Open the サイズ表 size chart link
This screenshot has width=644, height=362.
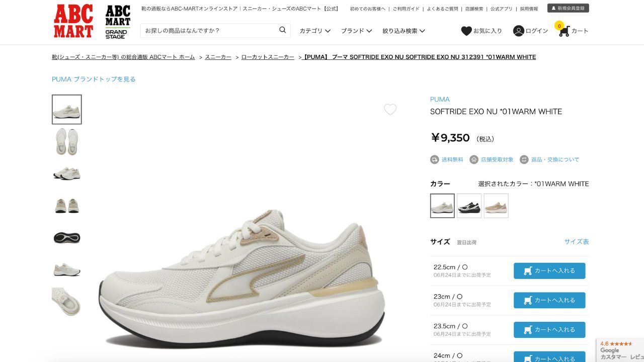[577, 242]
